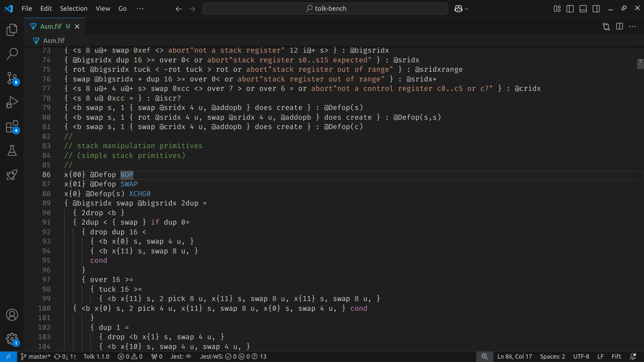Image resolution: width=644 pixels, height=362 pixels.
Task: Click ports forwarded 0 status item
Action: [157, 357]
